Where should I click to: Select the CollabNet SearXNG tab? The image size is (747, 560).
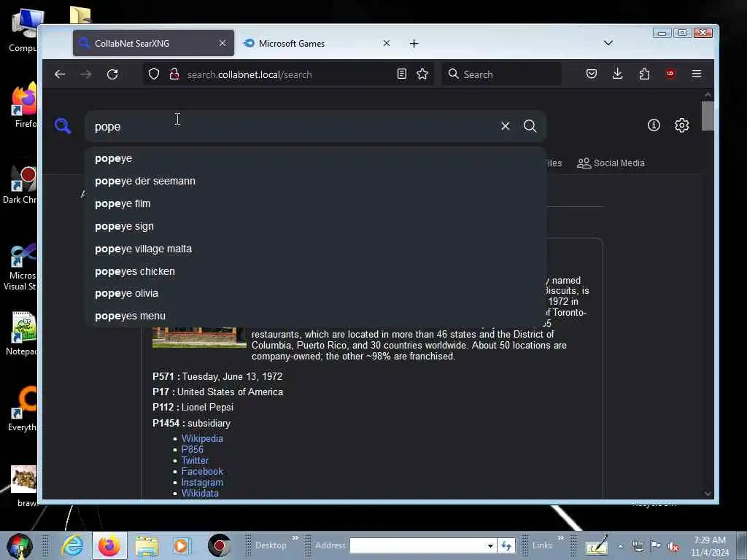click(153, 43)
